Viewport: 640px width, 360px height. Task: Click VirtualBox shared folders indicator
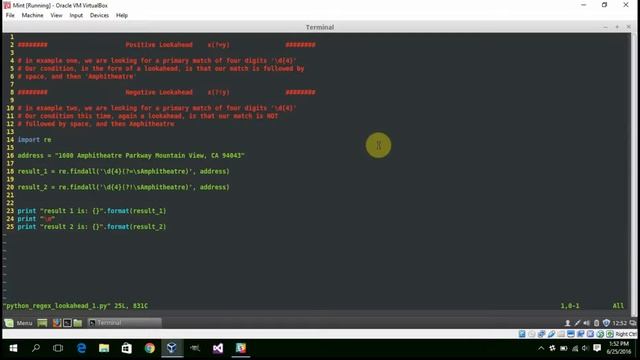point(561,334)
